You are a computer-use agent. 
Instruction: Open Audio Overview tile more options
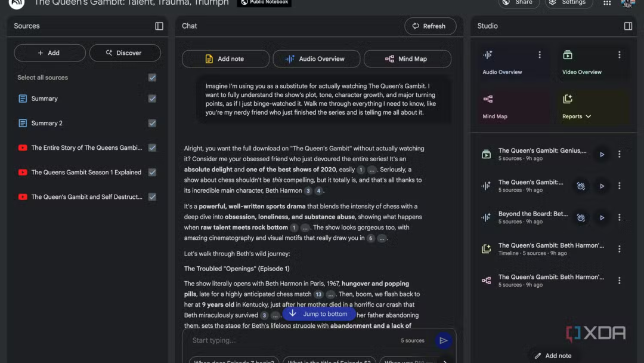coord(540,55)
